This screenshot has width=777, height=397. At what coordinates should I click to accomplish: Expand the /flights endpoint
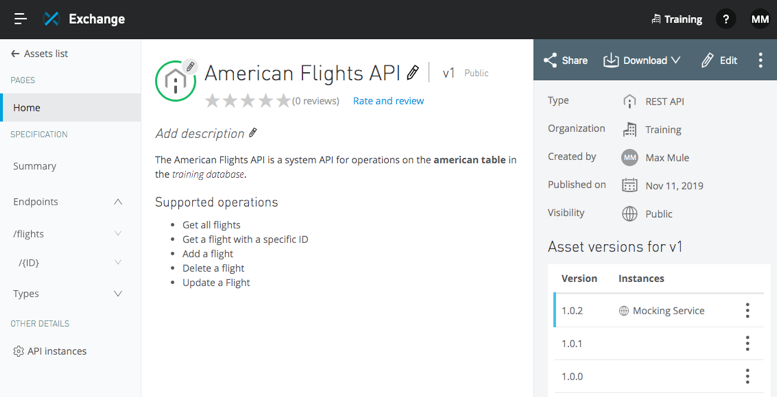coord(118,233)
